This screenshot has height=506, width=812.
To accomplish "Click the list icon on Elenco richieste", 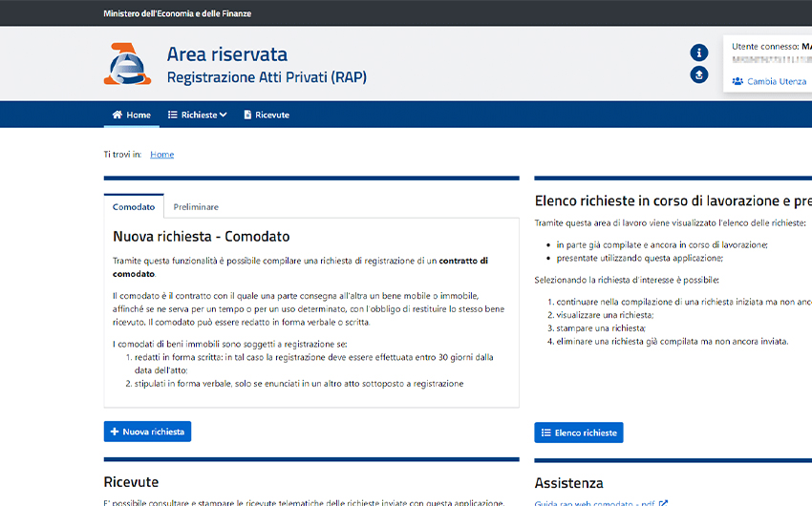I will (546, 432).
